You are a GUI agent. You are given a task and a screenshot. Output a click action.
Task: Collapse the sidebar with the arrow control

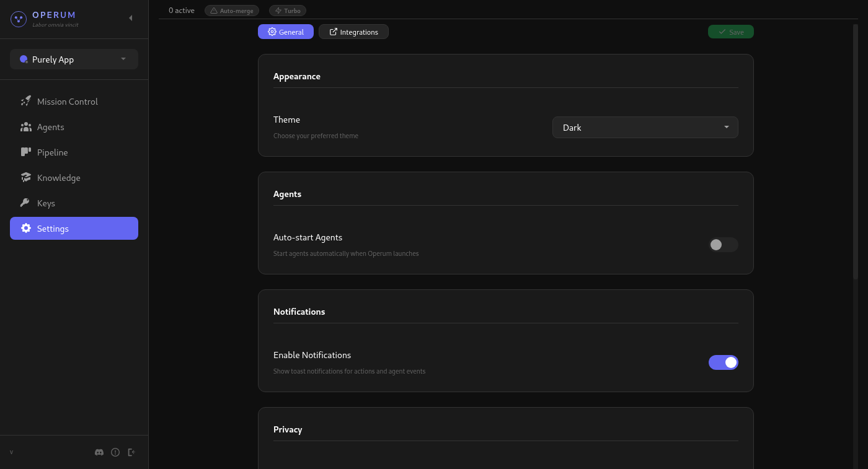coord(130,18)
